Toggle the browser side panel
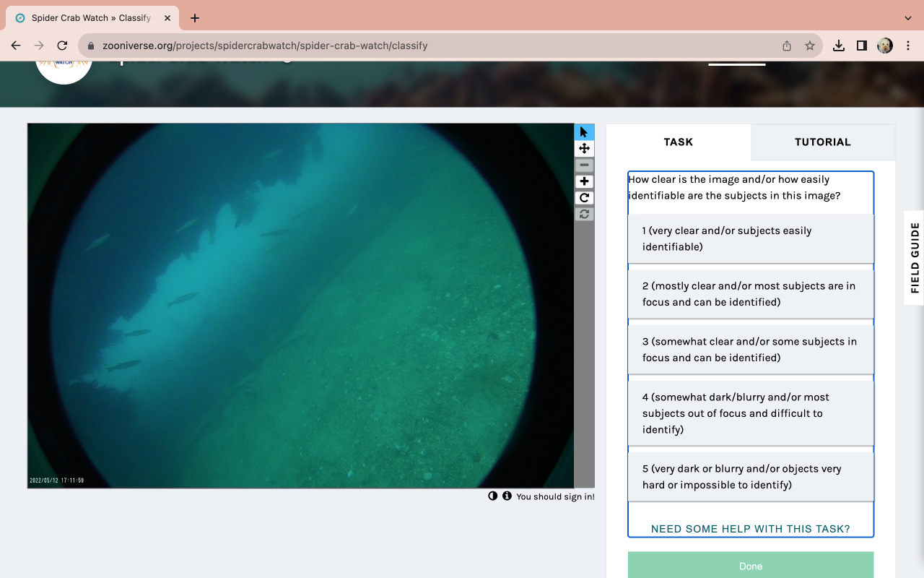Image resolution: width=924 pixels, height=578 pixels. (862, 46)
